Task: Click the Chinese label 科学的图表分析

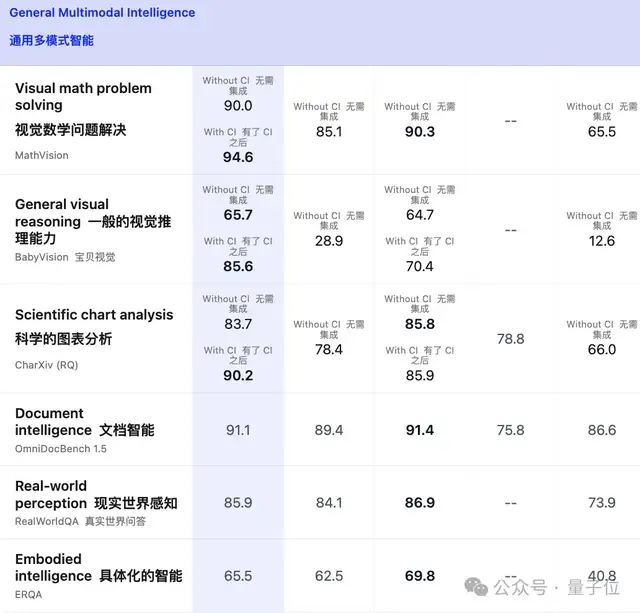Action: tap(63, 339)
